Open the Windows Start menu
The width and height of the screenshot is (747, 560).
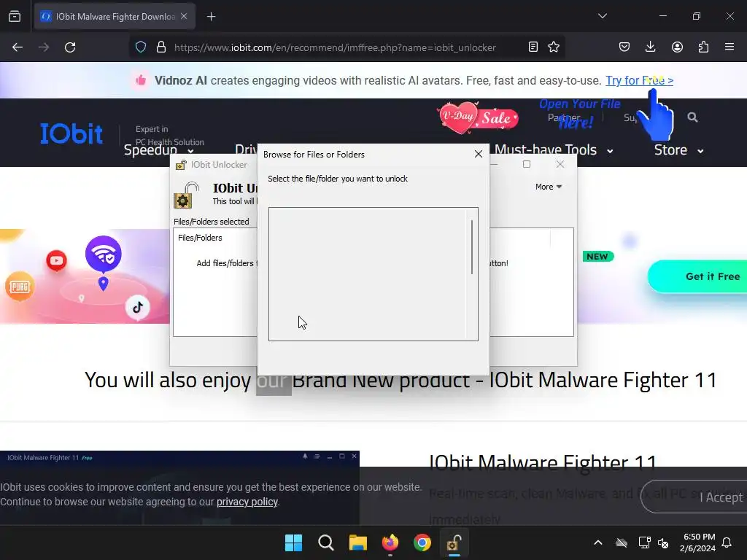point(293,542)
